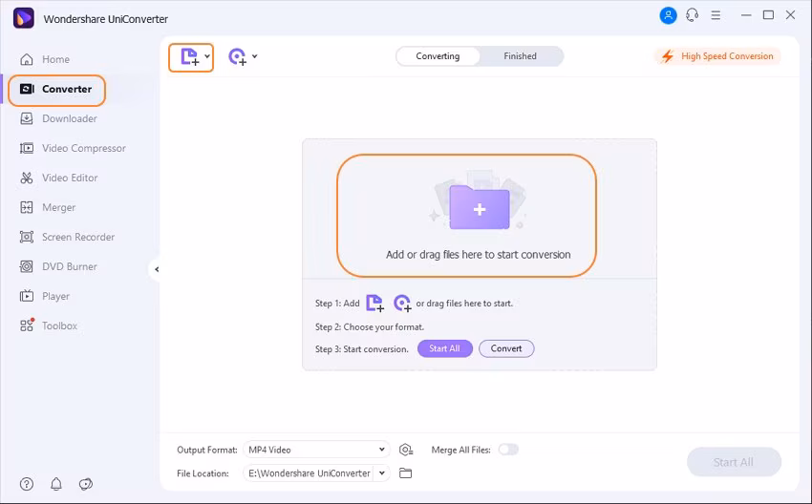This screenshot has height=504, width=812.
Task: Click the Screen Recorder icon
Action: pyautogui.click(x=27, y=237)
